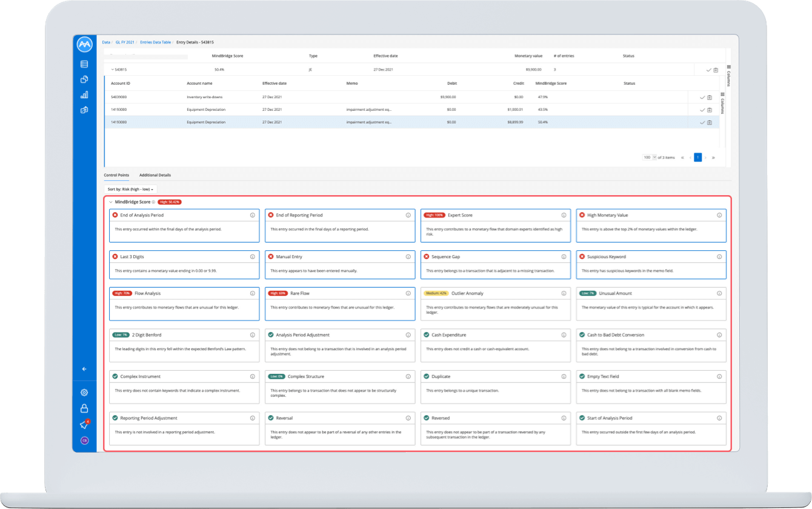Click the clipboard icon for Inventory write-downs row
The image size is (812, 509).
pyautogui.click(x=710, y=97)
